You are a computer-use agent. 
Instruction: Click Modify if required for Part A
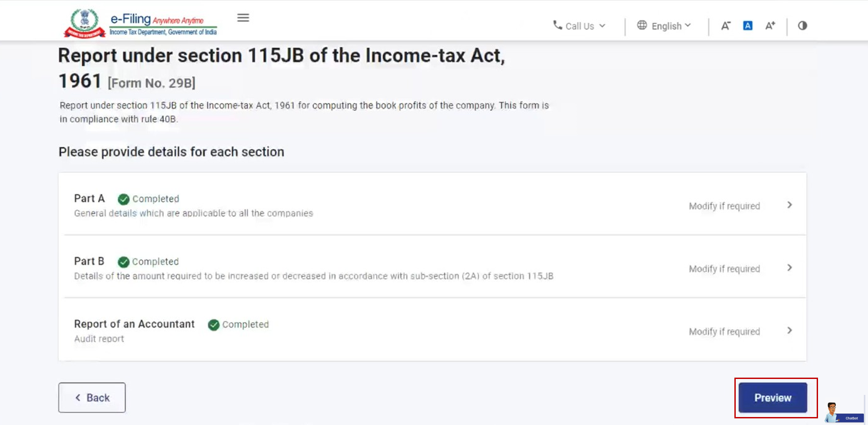pyautogui.click(x=724, y=206)
